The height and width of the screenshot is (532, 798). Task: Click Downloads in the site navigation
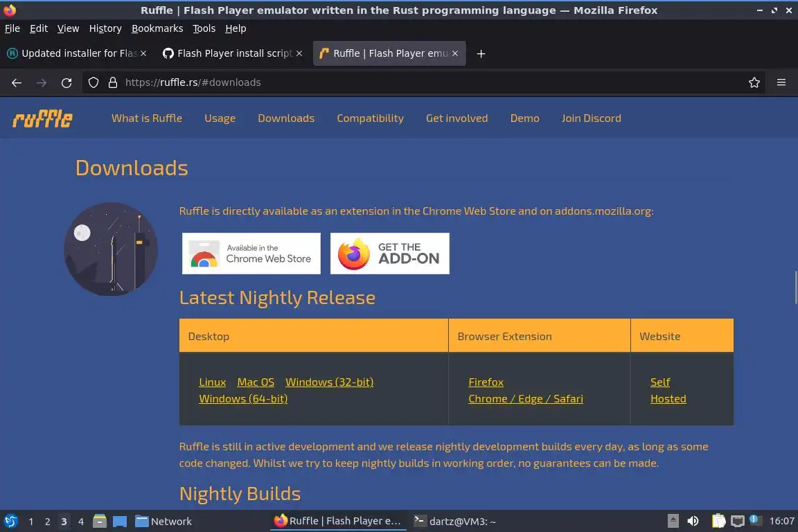coord(286,118)
